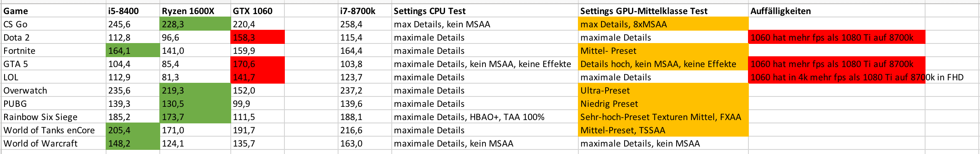Click the orange Ultra-Preset cell
Screen dimensions: 980x154
[663, 90]
